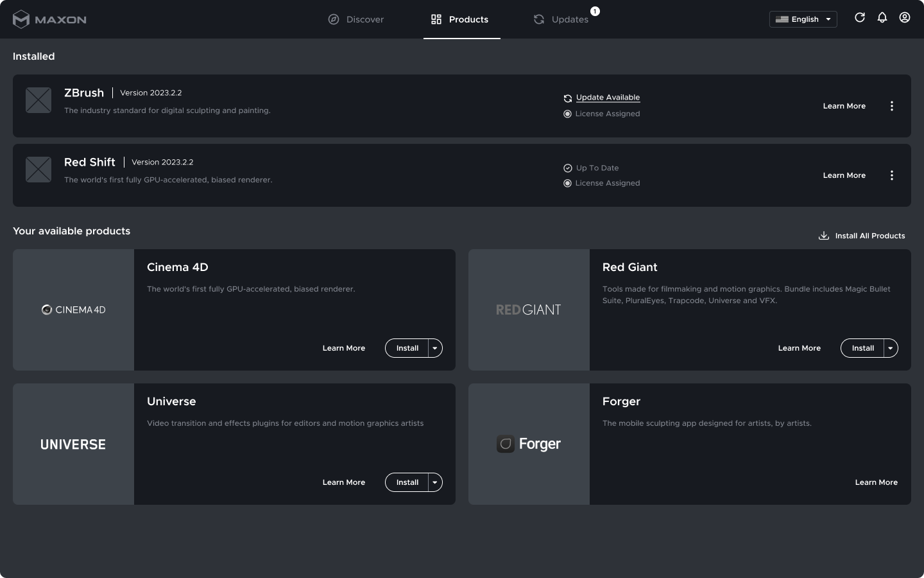Click the Cinema 4D card title
This screenshot has height=578, width=924.
pyautogui.click(x=178, y=267)
